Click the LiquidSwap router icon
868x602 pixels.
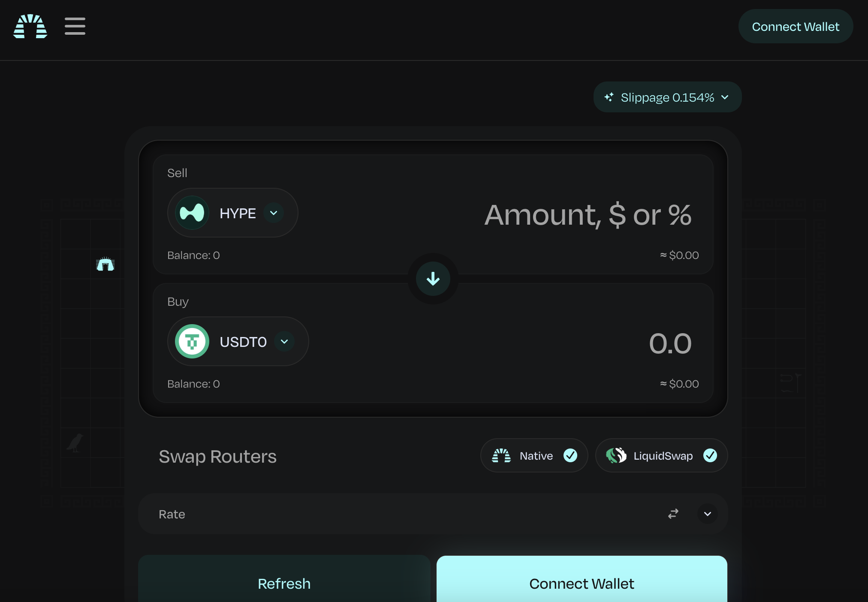[616, 455]
